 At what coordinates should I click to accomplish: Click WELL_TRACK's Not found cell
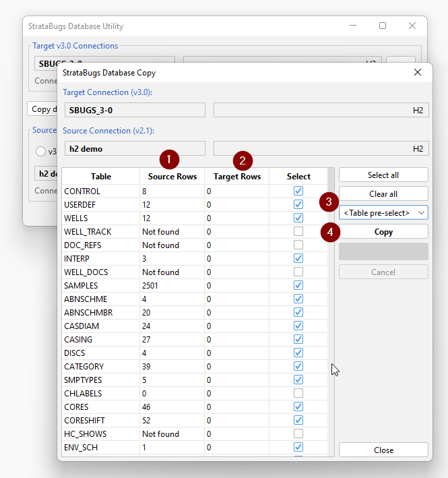(172, 232)
